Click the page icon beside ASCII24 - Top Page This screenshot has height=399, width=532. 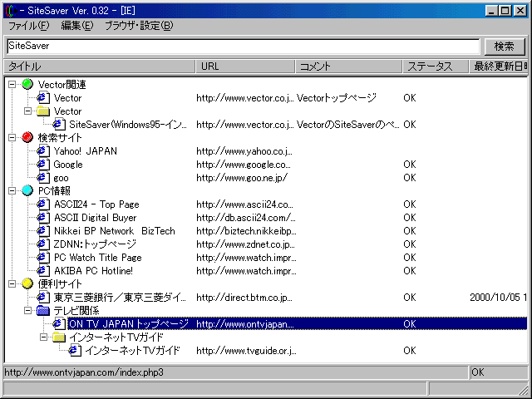click(x=43, y=204)
